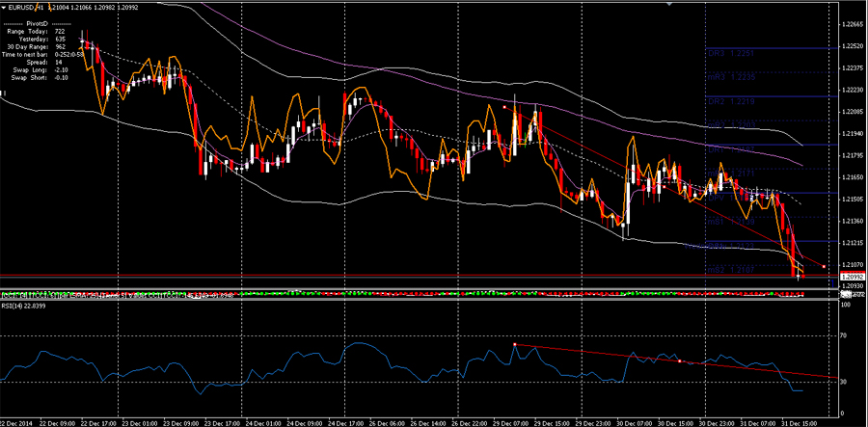Click the 30 Day Range value 962
Image resolution: width=868 pixels, height=427 pixels.
(x=60, y=47)
